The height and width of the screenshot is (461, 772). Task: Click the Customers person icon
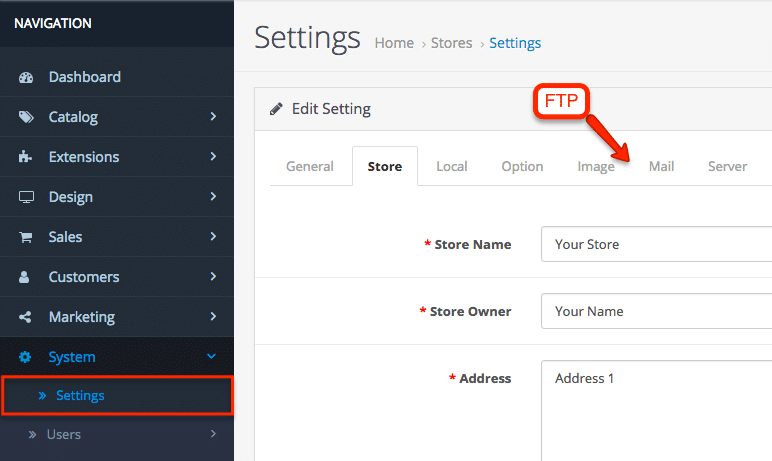click(x=24, y=277)
